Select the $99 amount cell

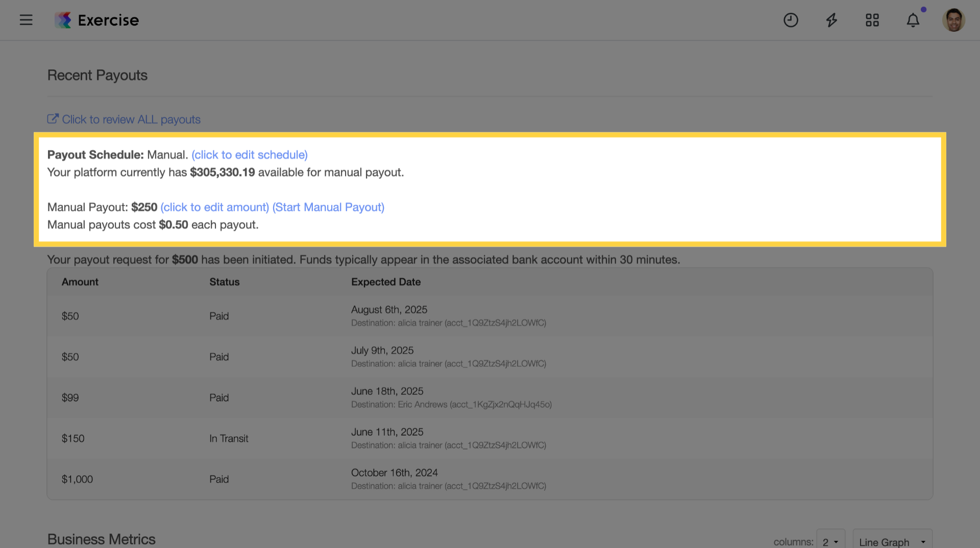pyautogui.click(x=70, y=398)
